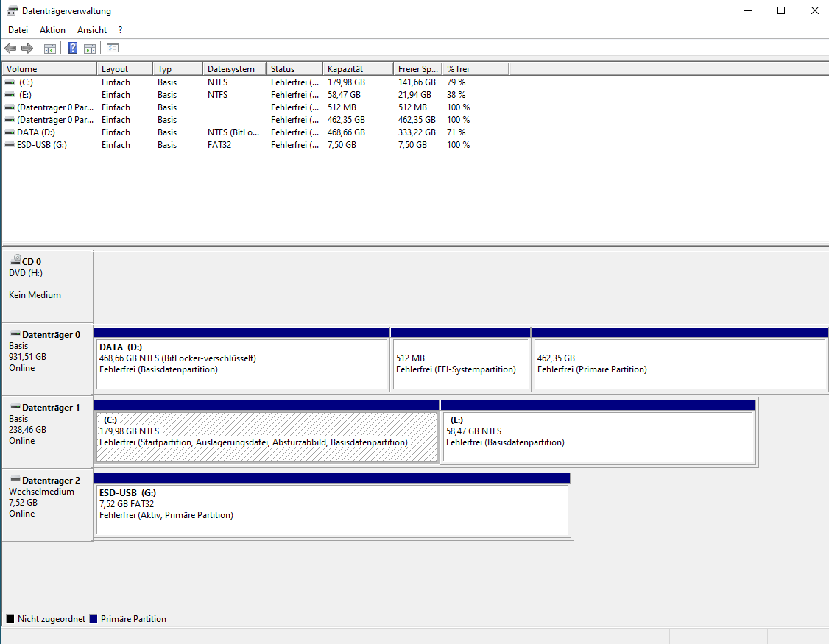Click the Datenträgerverwaltung title bar app icon

(12, 10)
